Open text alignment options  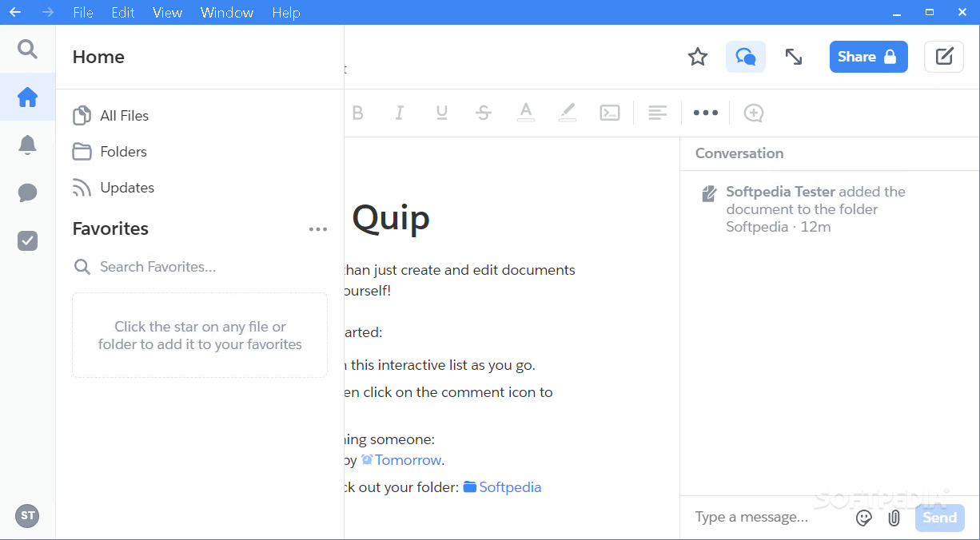click(658, 113)
